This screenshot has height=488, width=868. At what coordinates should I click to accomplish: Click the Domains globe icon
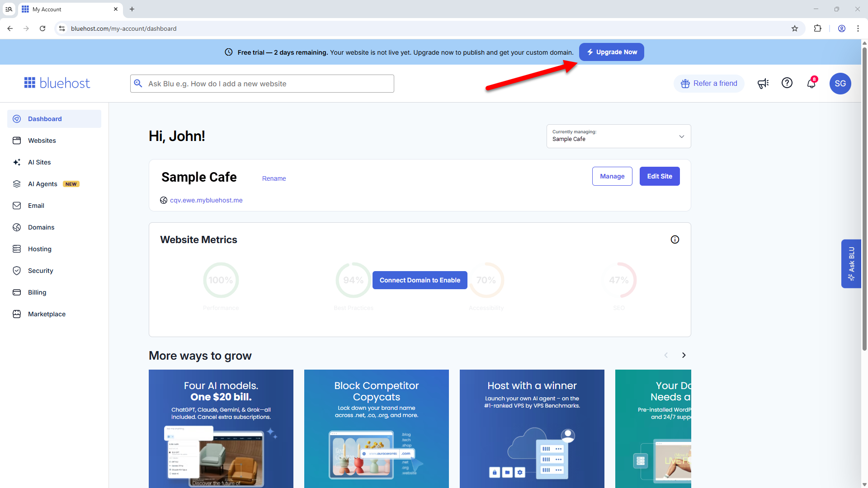coord(17,227)
